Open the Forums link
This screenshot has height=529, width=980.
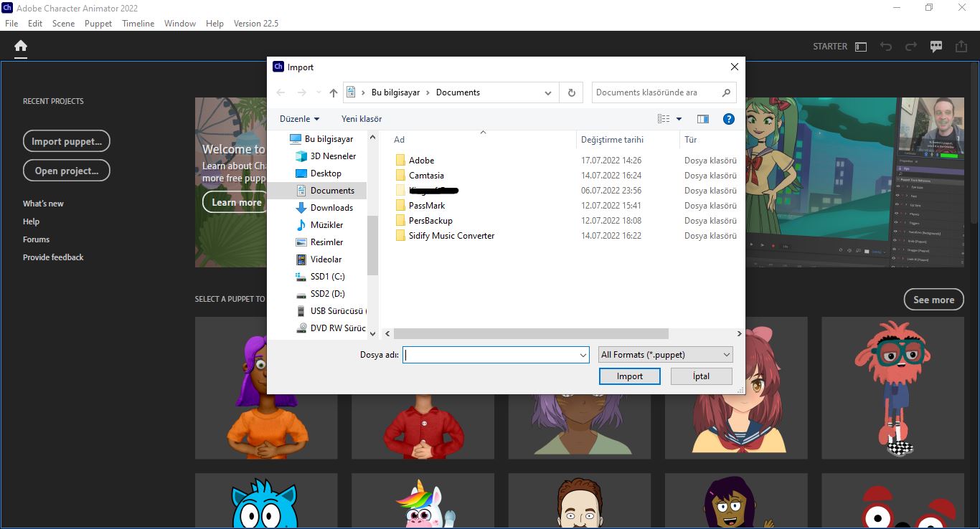36,239
